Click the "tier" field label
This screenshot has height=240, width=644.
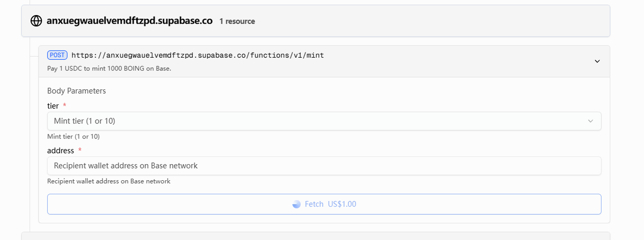pyautogui.click(x=53, y=106)
